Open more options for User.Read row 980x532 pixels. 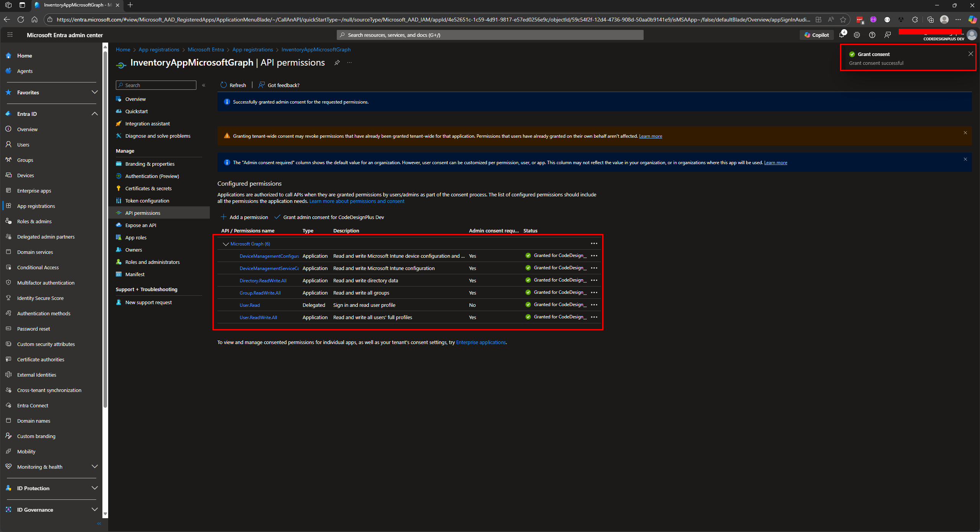click(x=594, y=305)
